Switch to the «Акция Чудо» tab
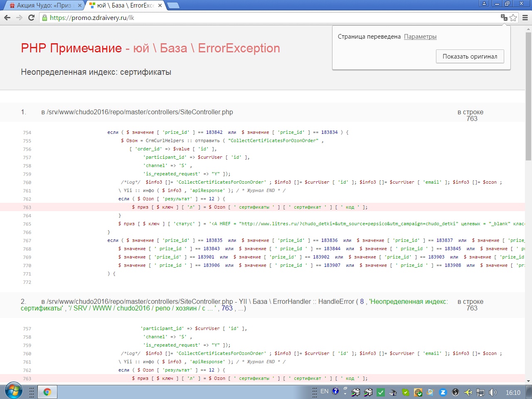This screenshot has width=532, height=399. pos(44,5)
